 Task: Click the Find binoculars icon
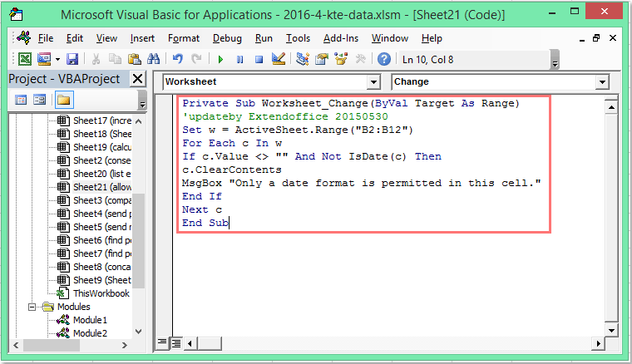pyautogui.click(x=153, y=59)
